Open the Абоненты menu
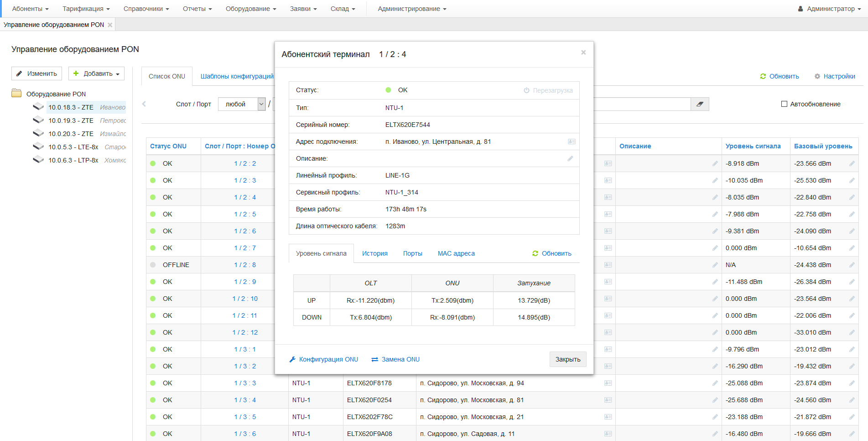The image size is (868, 441). coord(30,9)
